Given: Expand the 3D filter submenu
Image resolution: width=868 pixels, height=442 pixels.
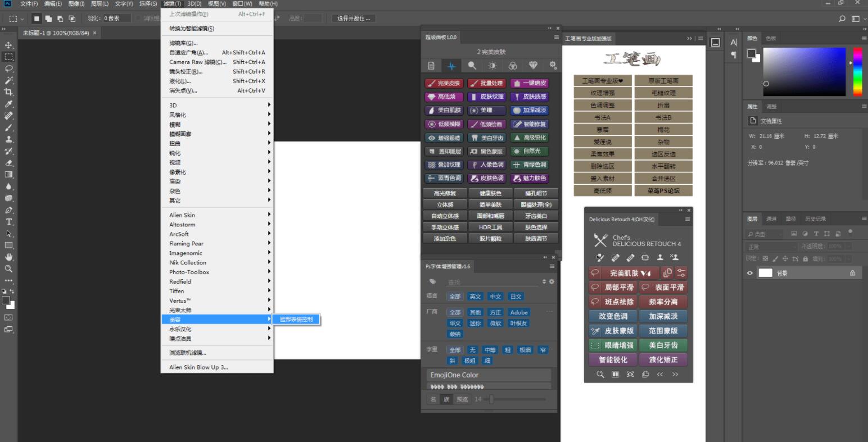Looking at the screenshot, I should coord(218,105).
